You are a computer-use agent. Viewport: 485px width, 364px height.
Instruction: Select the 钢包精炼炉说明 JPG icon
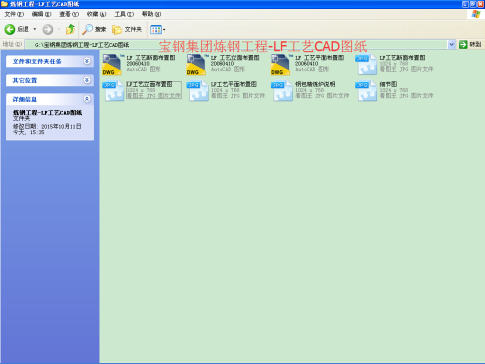pyautogui.click(x=281, y=91)
